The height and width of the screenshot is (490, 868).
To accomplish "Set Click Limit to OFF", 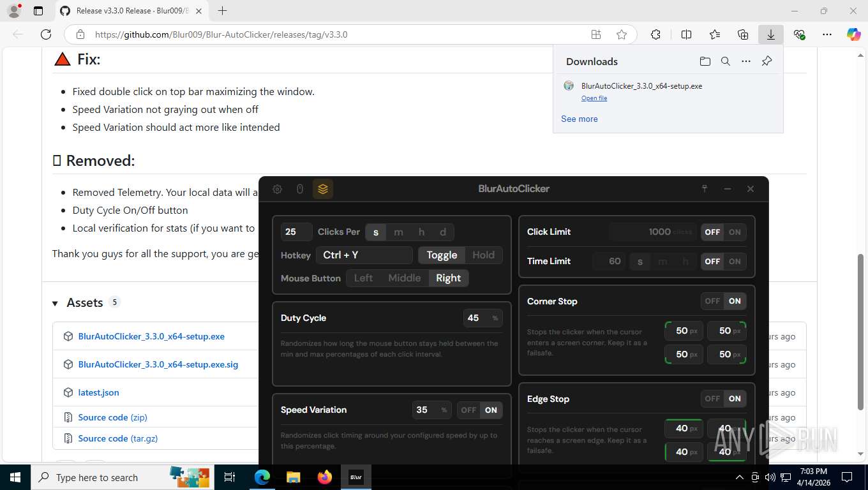I will [712, 232].
